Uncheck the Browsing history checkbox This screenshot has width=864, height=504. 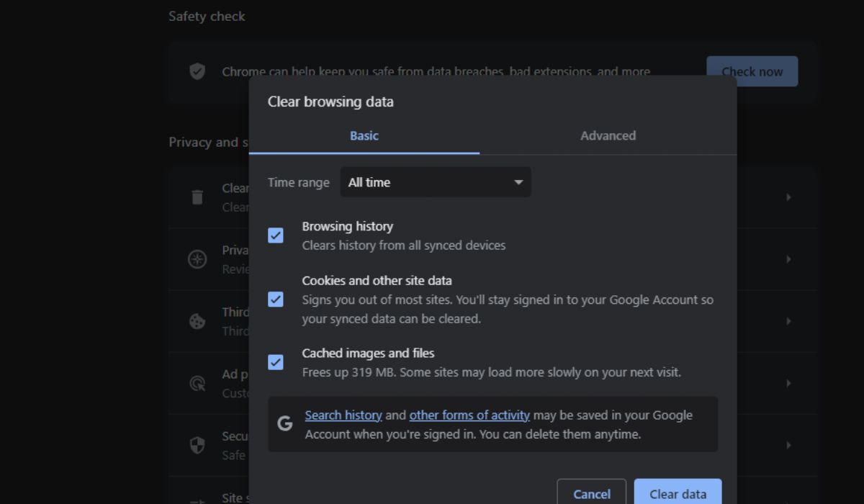[x=276, y=235]
